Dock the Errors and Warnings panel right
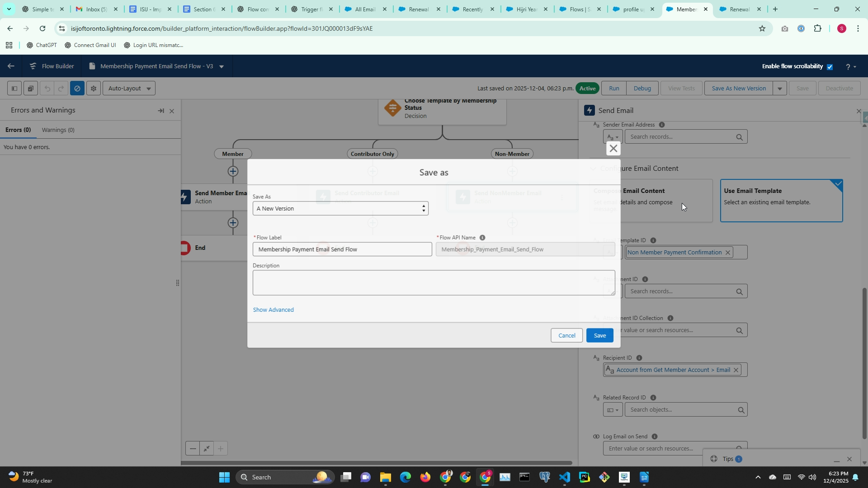 click(x=160, y=111)
